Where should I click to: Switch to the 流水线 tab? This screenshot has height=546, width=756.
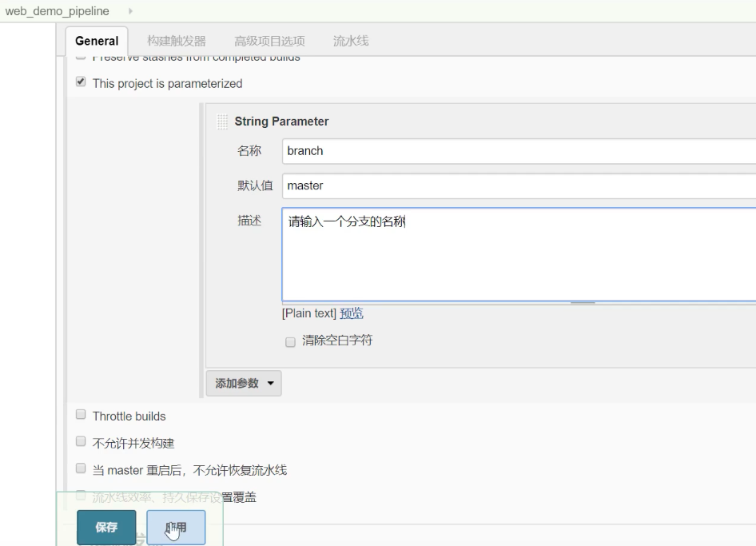point(351,41)
